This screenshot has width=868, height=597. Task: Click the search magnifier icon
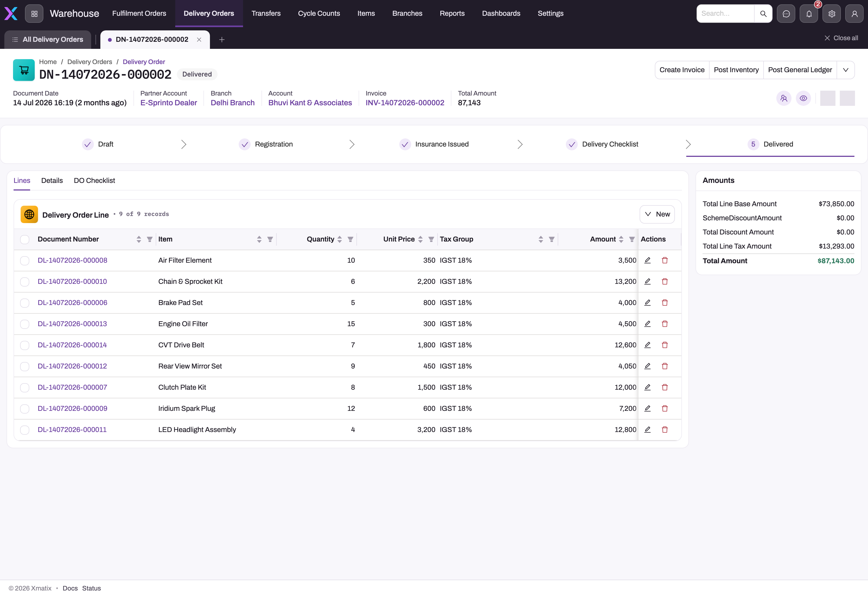click(763, 14)
